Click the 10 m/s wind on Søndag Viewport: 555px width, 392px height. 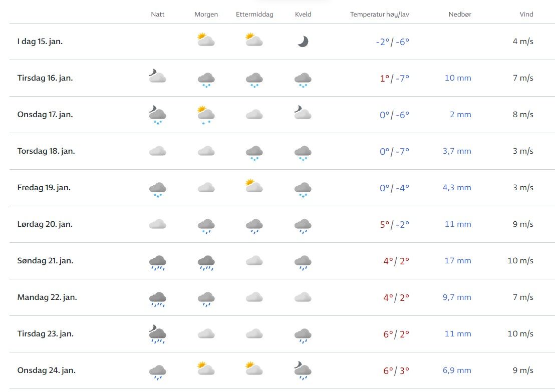(520, 261)
